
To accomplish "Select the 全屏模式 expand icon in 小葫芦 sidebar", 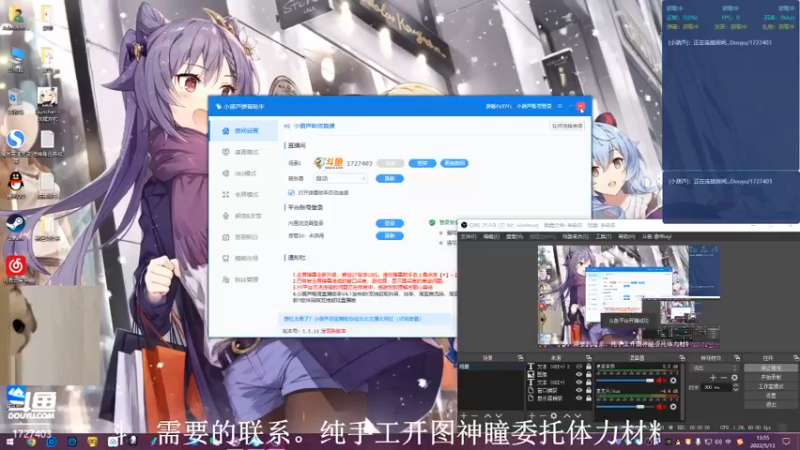I will tap(226, 194).
